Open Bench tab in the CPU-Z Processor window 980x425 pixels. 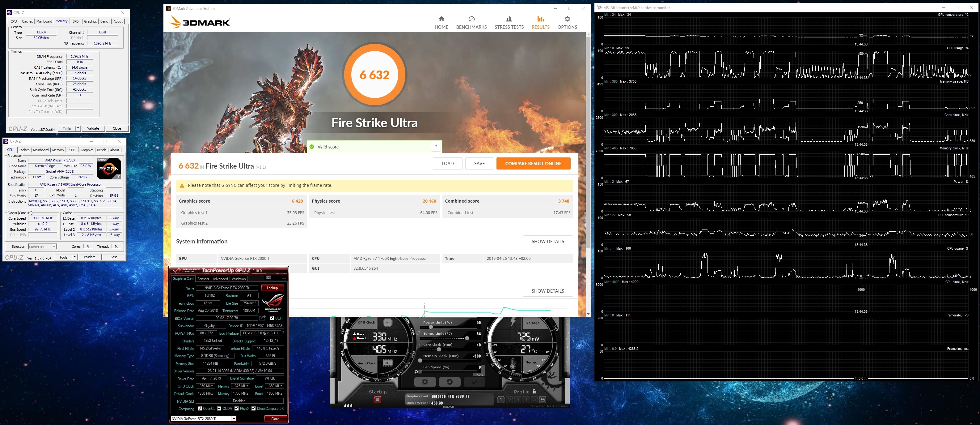click(x=102, y=150)
